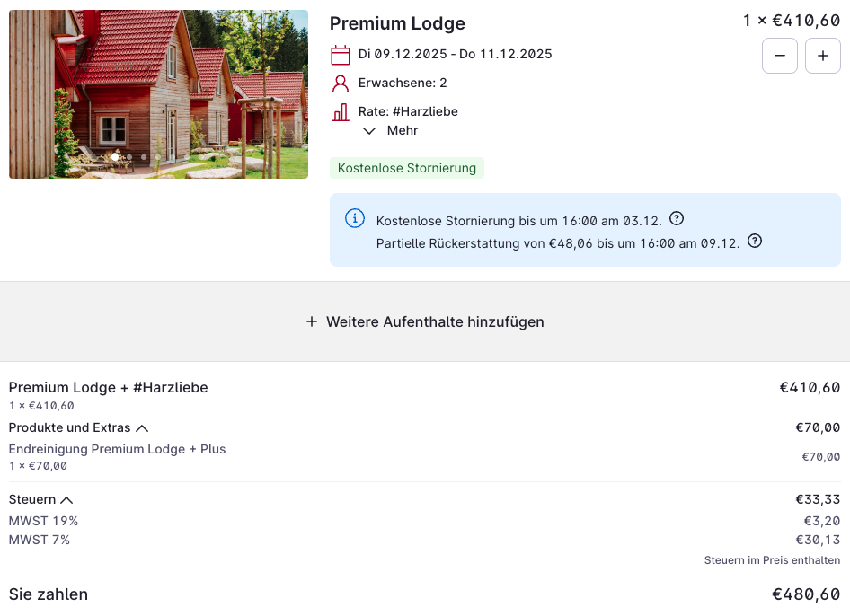This screenshot has width=850, height=616.
Task: Click the Premium Lodge + #Harzliebe summary line
Action: pyautogui.click(x=108, y=388)
